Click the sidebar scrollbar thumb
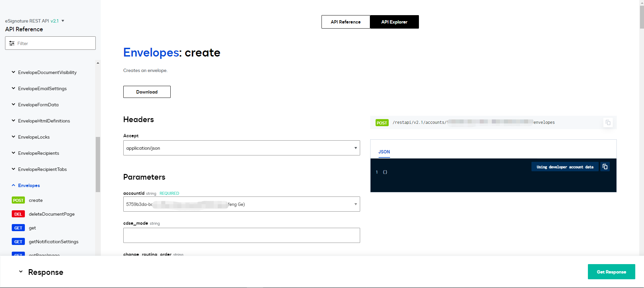The width and height of the screenshot is (644, 288). point(98,164)
